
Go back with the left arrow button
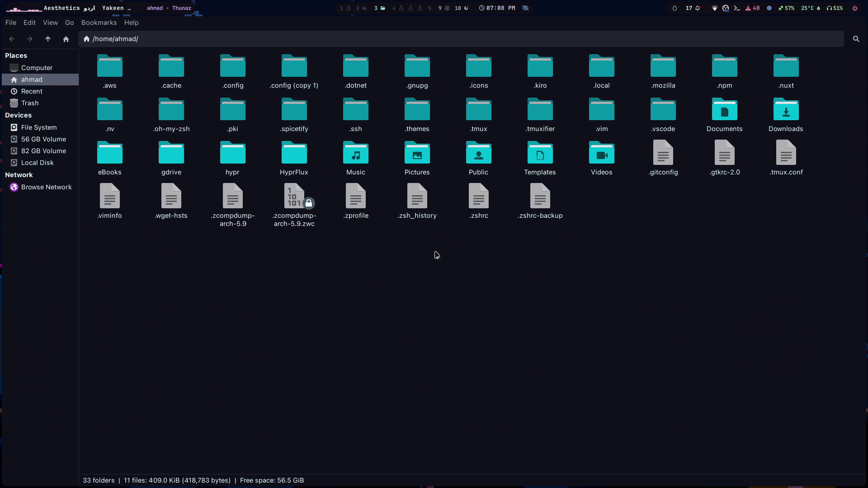pos(12,39)
